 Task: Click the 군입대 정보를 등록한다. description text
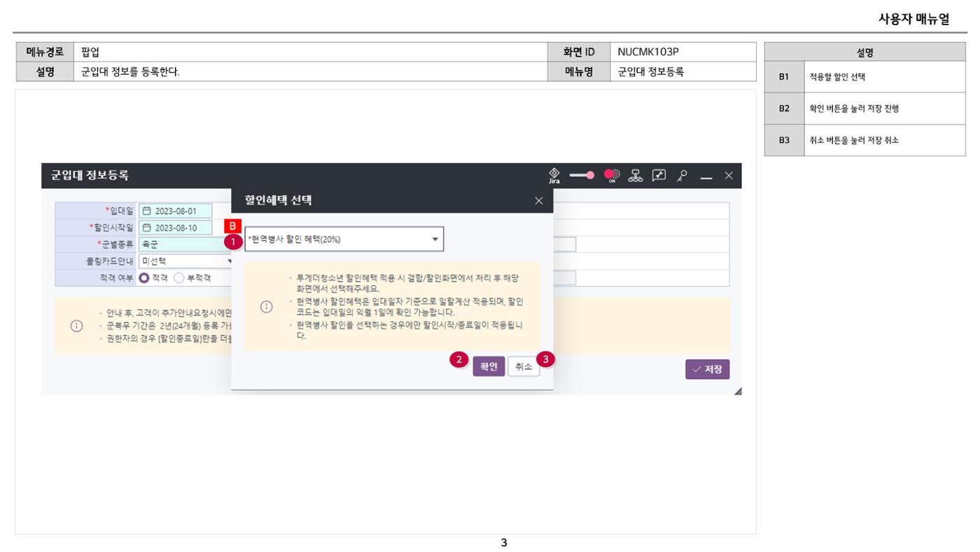[x=130, y=71]
